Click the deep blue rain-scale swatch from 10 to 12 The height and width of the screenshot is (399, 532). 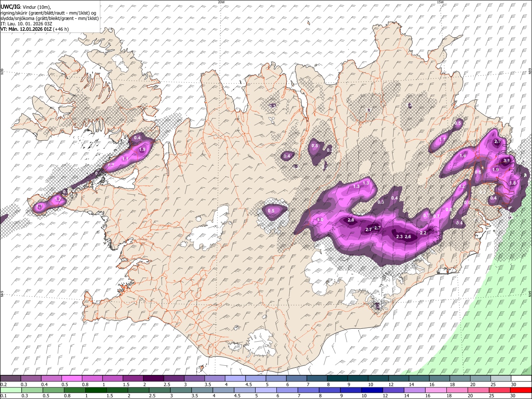[372, 390]
